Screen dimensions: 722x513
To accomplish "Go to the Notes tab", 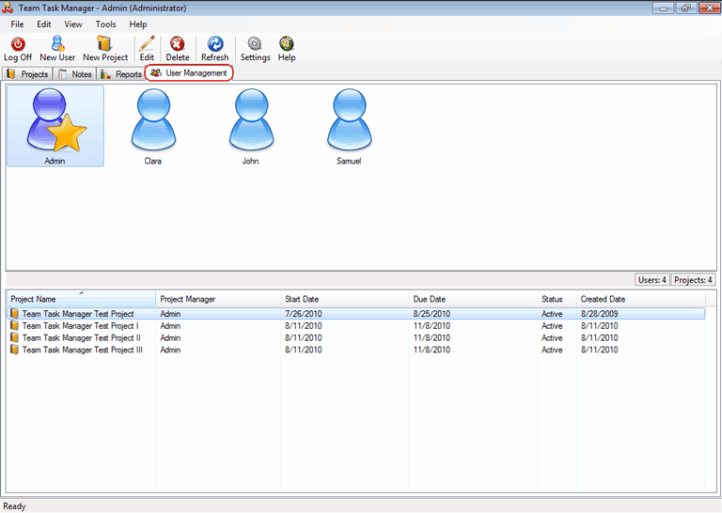I will point(76,74).
